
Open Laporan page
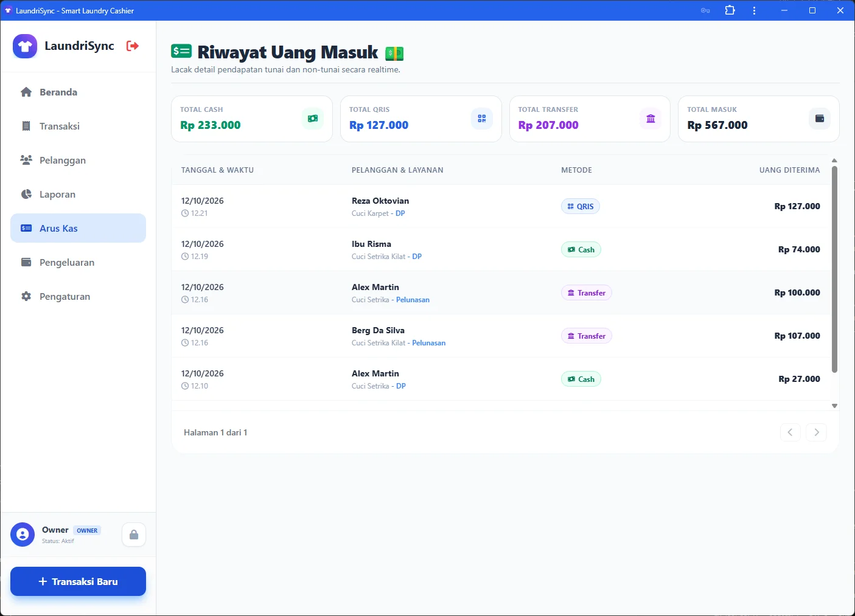coord(78,194)
